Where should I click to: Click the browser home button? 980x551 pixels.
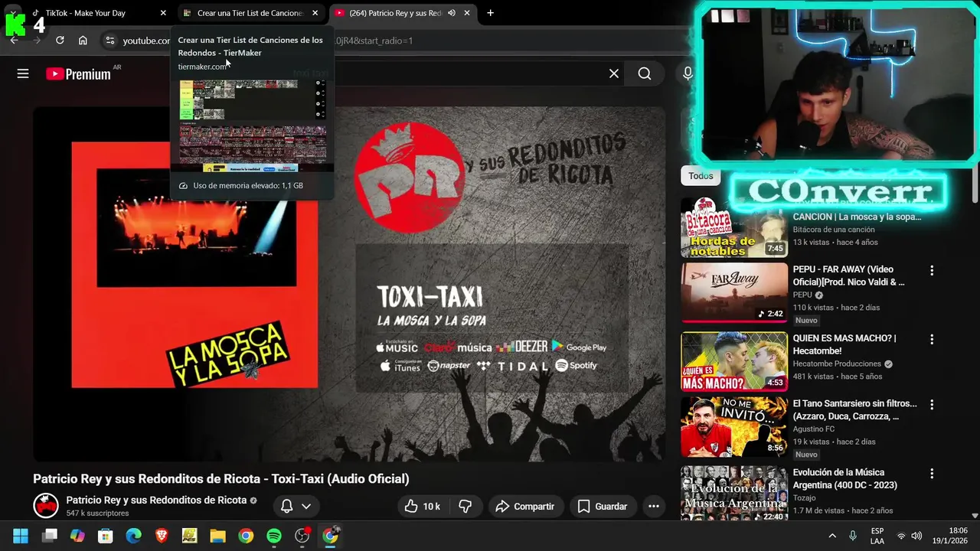point(83,41)
